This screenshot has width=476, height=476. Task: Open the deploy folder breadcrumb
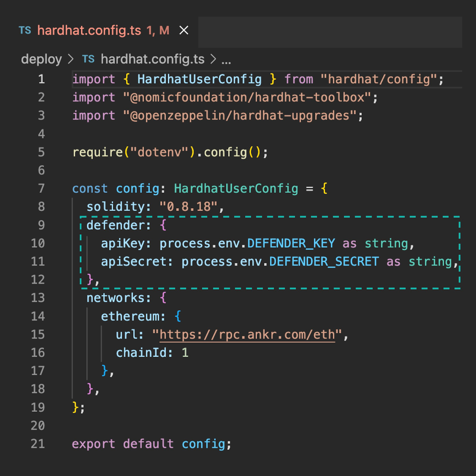[x=41, y=59]
